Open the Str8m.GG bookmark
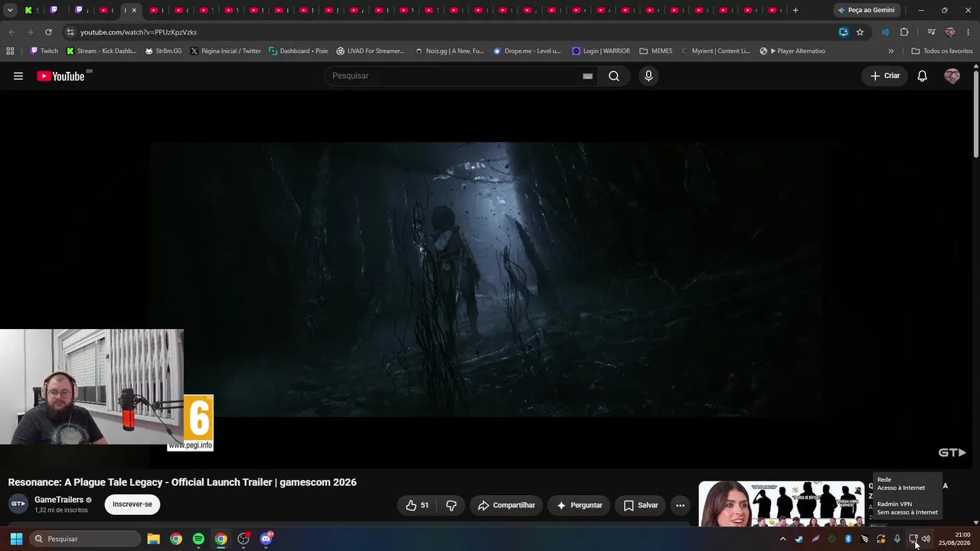The image size is (980, 551). (163, 51)
